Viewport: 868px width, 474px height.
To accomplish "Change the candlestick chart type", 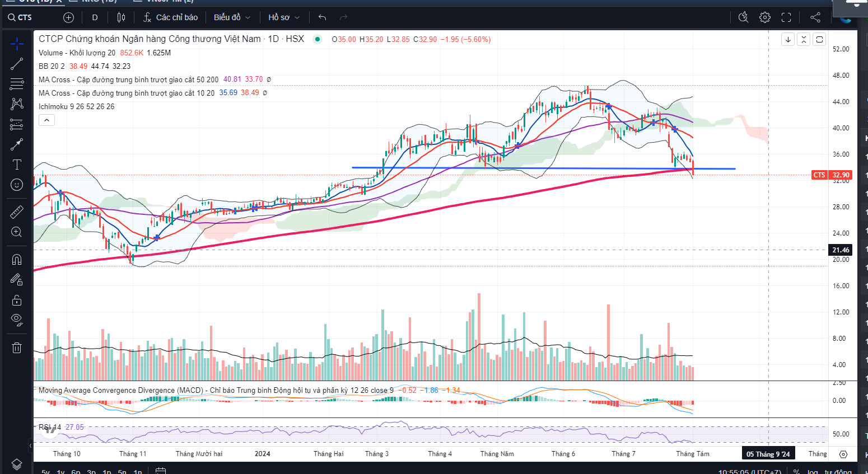I will coord(121,17).
